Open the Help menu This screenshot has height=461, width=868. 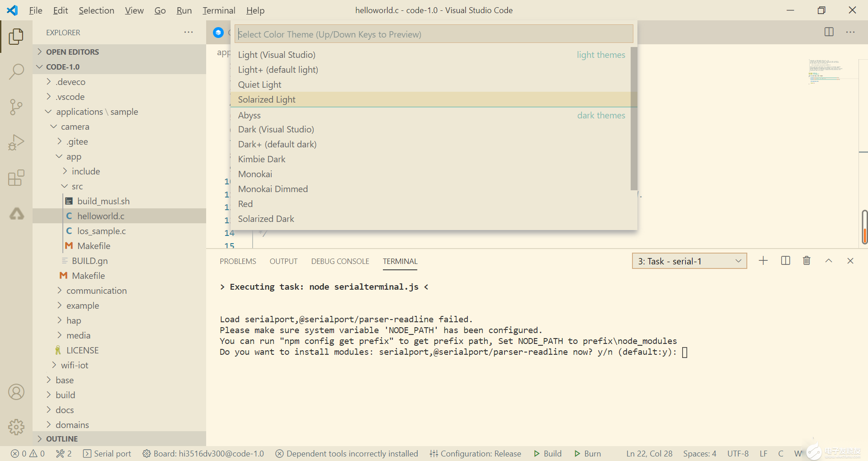(255, 10)
